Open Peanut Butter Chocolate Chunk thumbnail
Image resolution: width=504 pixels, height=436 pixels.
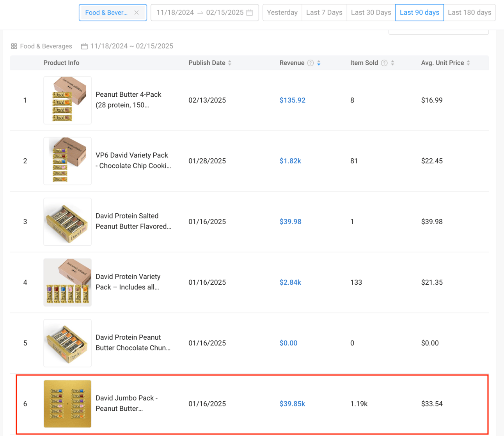point(67,343)
